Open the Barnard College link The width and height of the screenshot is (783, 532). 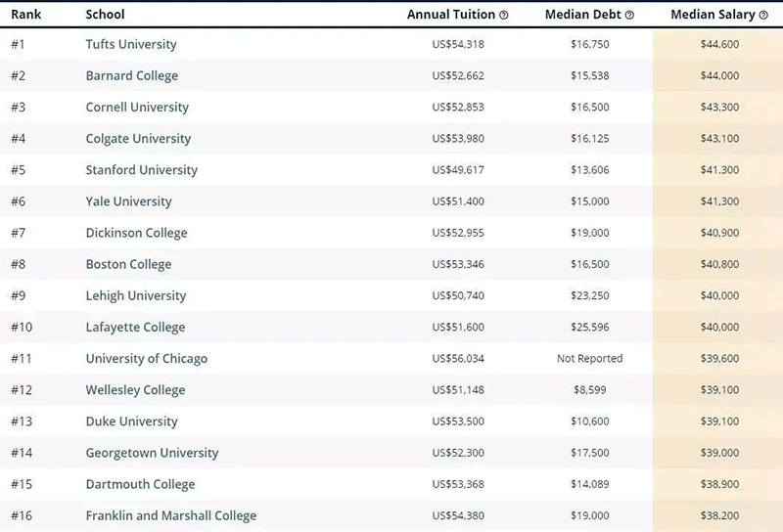132,76
